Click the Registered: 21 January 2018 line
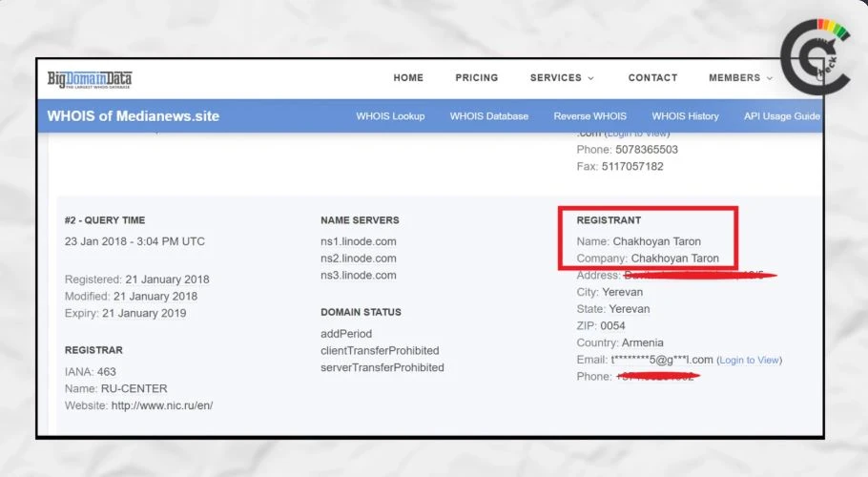868x477 pixels. click(x=136, y=280)
